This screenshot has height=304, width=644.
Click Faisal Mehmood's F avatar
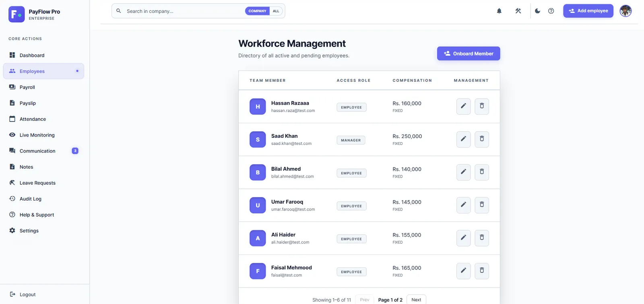coord(258,271)
